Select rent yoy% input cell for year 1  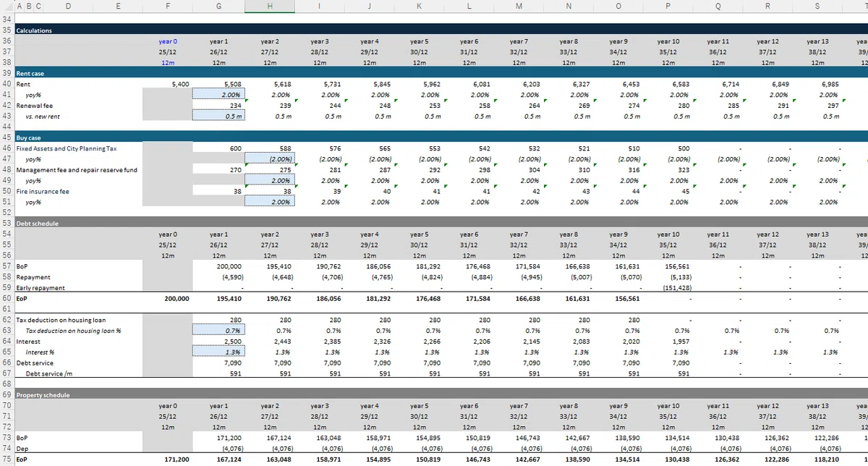[x=219, y=95]
